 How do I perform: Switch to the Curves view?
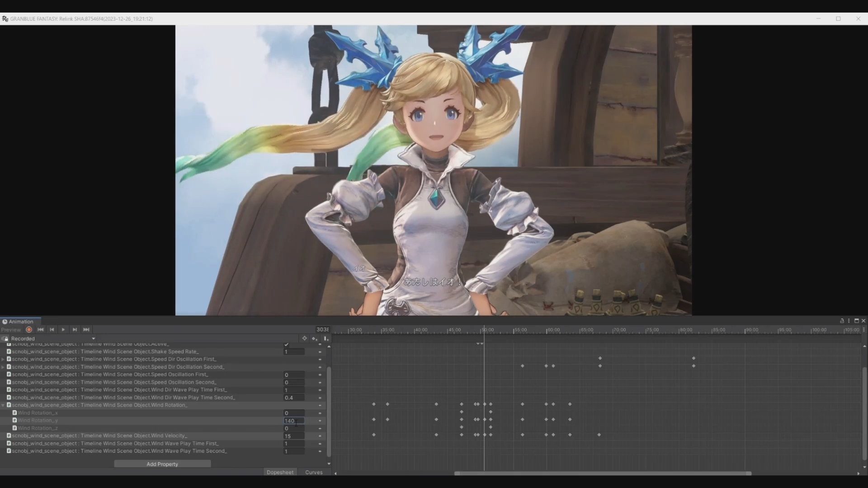point(314,472)
